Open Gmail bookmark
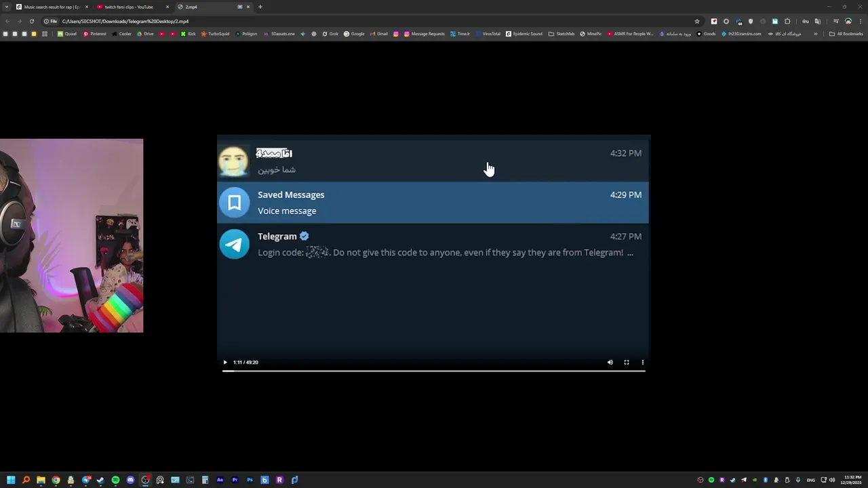The width and height of the screenshot is (868, 488). tap(379, 33)
